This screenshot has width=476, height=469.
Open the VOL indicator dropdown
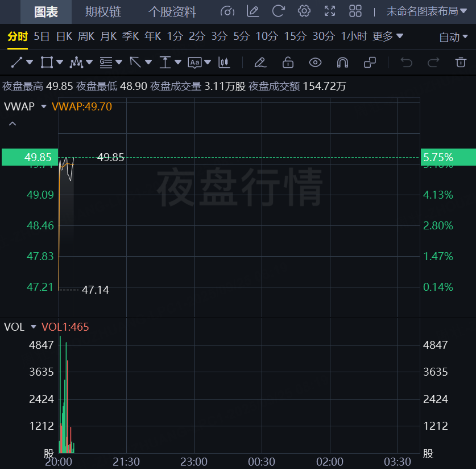pyautogui.click(x=34, y=327)
